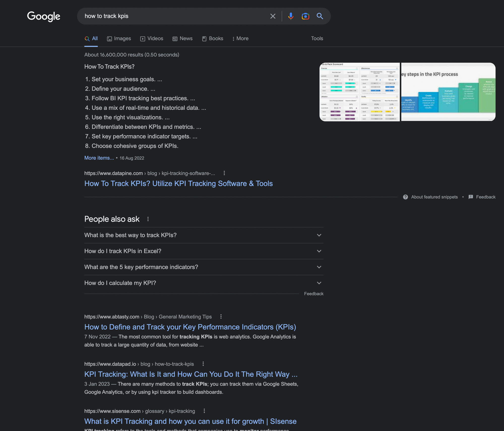Open 'How To Track KPIs? Utilize KPI Tracking Software' result
The height and width of the screenshot is (431, 504).
[x=178, y=184]
